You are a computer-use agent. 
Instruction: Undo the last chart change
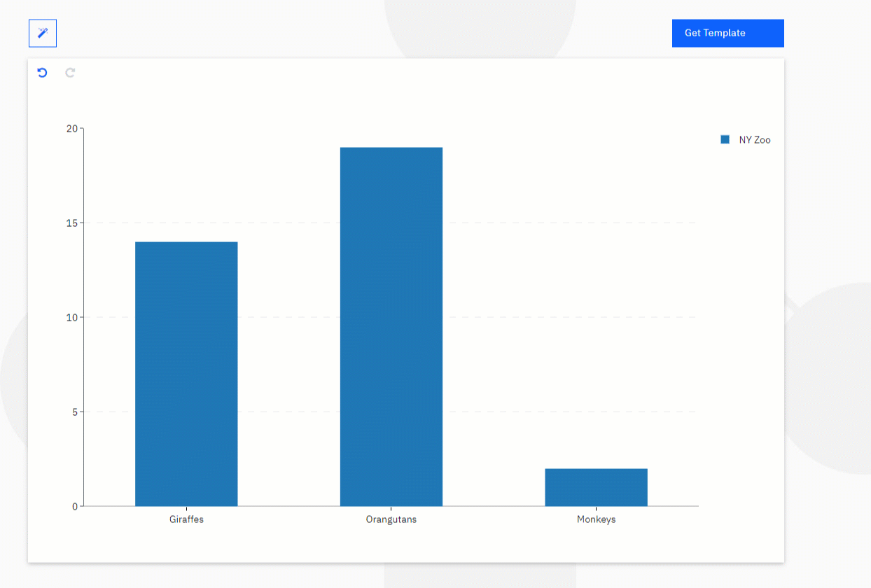point(43,73)
